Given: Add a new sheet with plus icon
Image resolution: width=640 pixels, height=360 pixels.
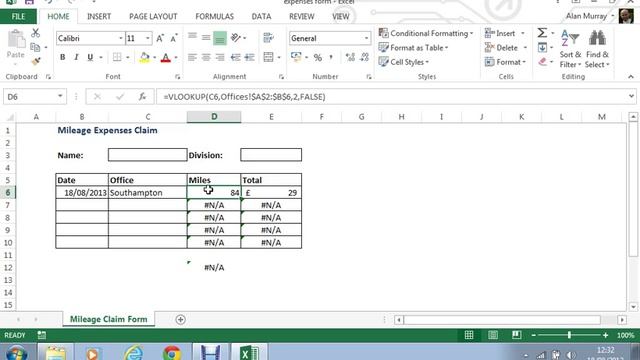Looking at the screenshot, I should (180, 320).
